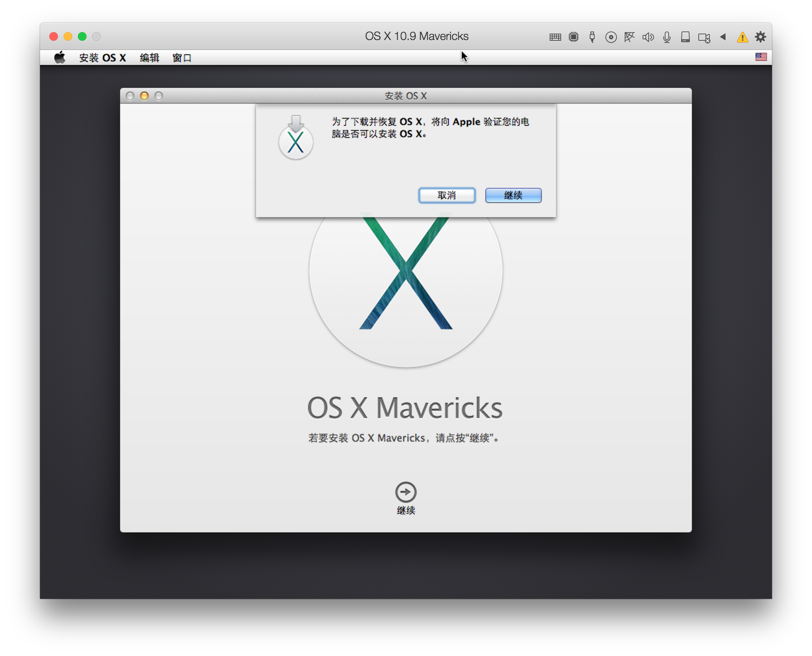
Task: Click the keyboard icon in VM toolbar
Action: (x=555, y=37)
